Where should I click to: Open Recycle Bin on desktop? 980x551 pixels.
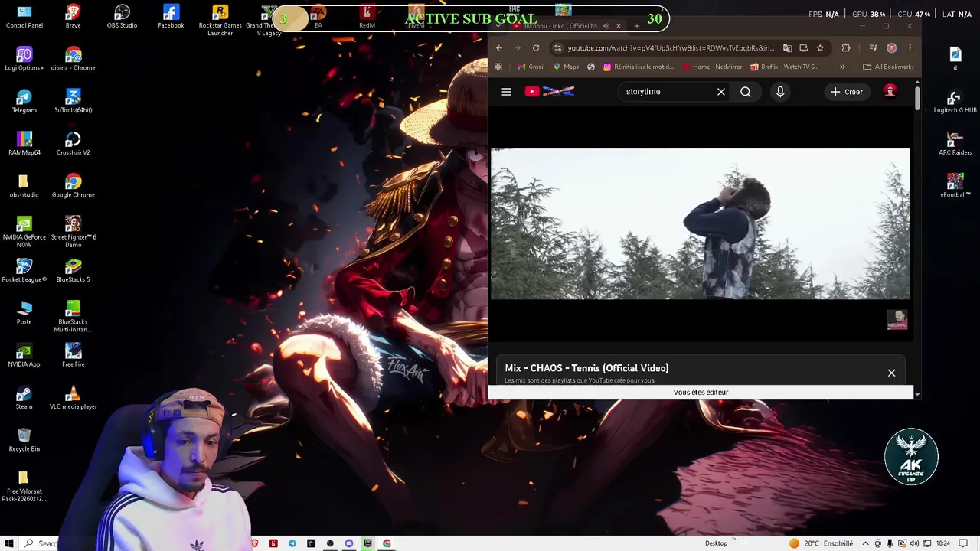tap(24, 440)
